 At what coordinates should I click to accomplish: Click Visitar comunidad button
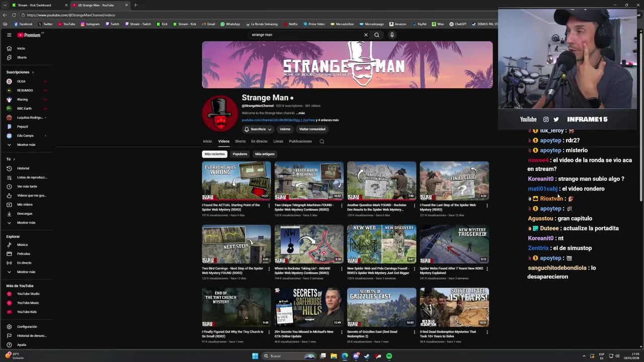(312, 129)
